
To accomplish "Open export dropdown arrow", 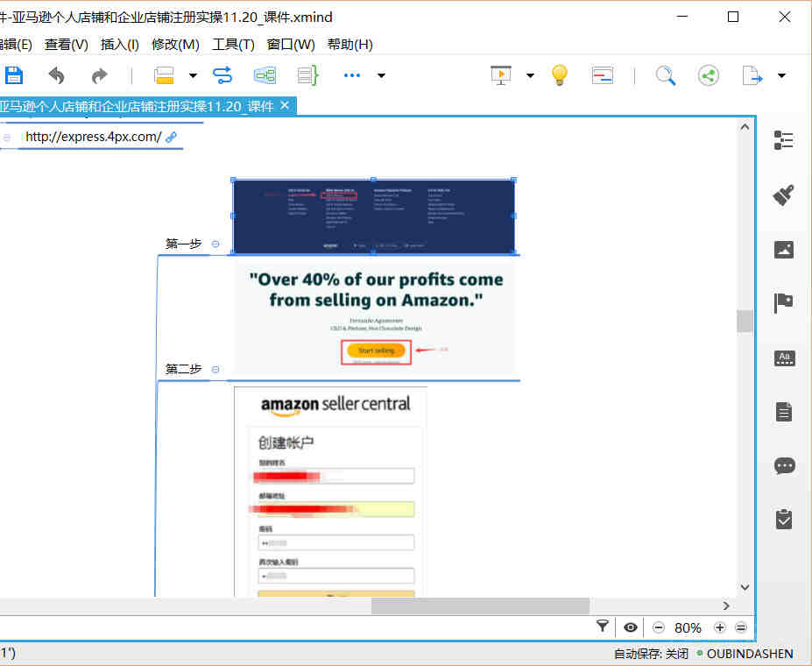I will click(x=781, y=75).
